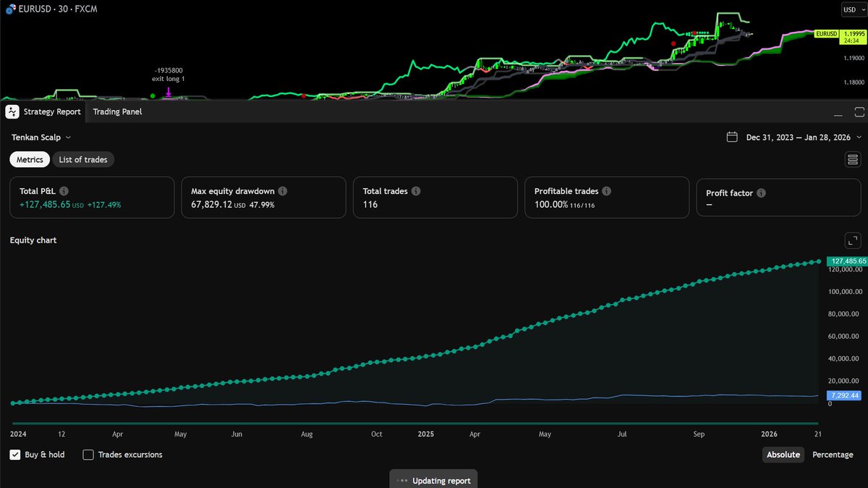Open the USD currency dropdown
Screen dimensions: 868x488
coord(854,9)
